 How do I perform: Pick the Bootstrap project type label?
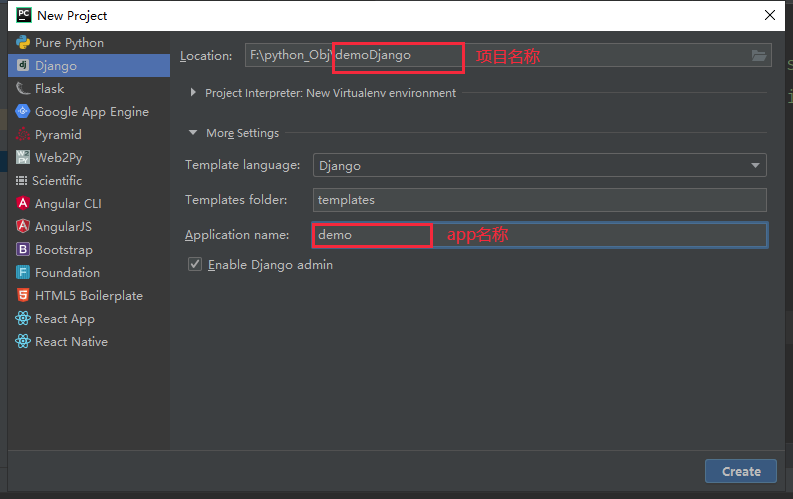(x=64, y=249)
